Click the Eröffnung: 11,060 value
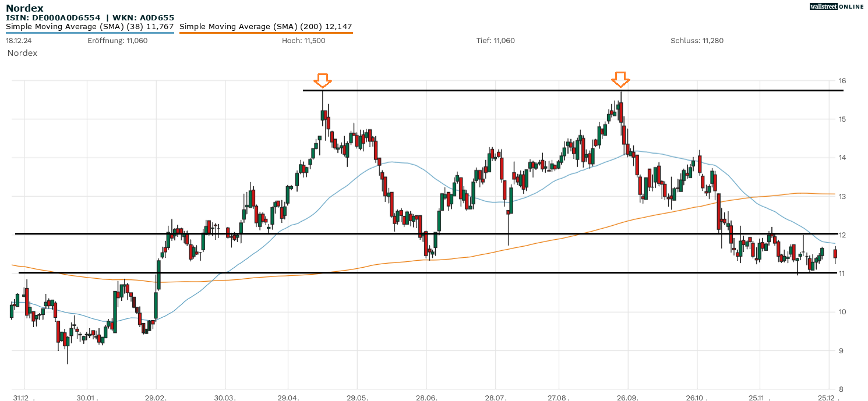 point(117,41)
